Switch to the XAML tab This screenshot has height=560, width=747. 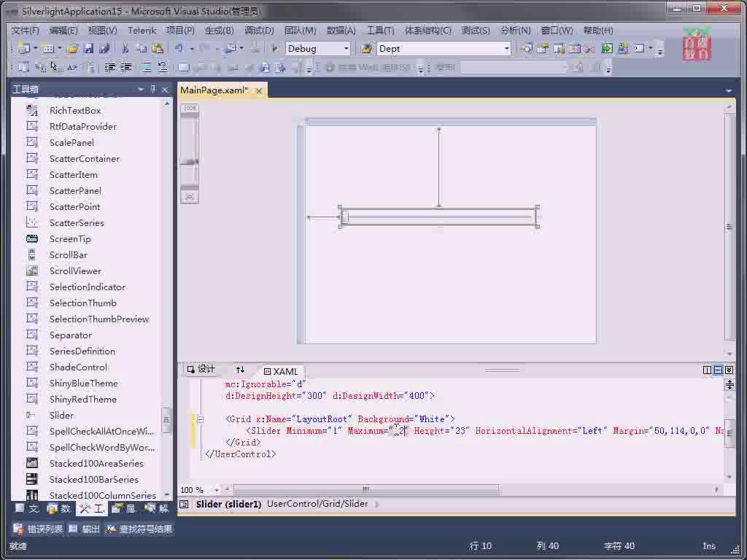tap(281, 371)
